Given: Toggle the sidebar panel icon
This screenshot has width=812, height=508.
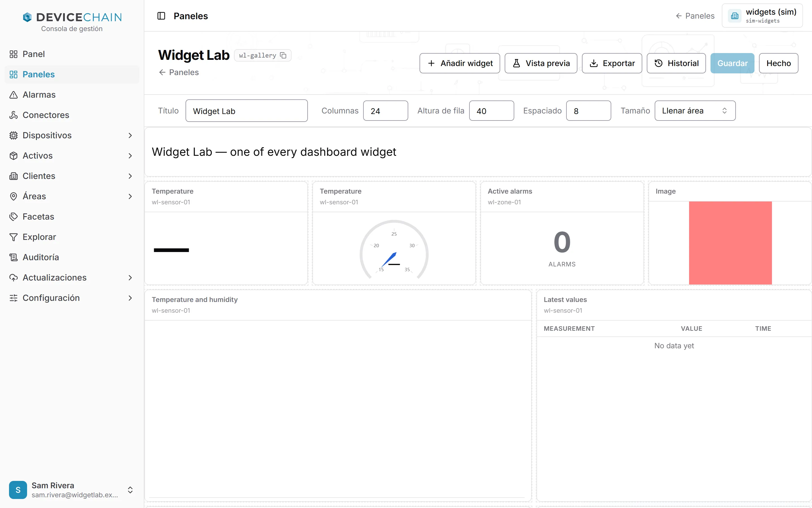Looking at the screenshot, I should click(161, 16).
